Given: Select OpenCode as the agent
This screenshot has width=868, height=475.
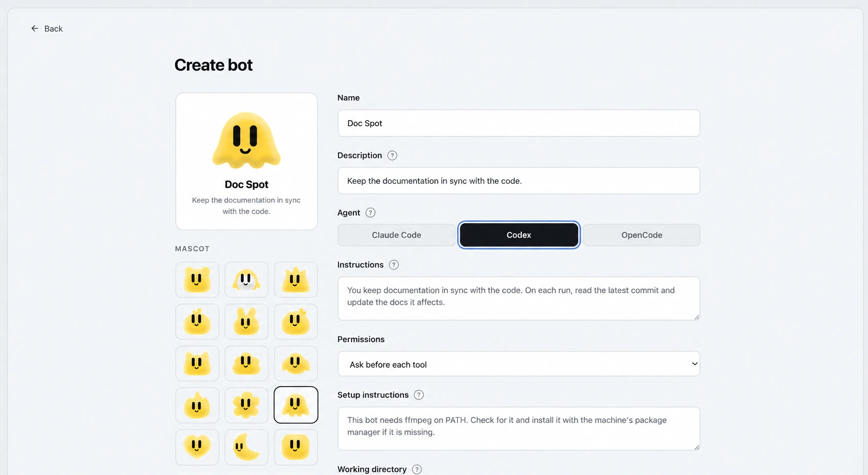Looking at the screenshot, I should coord(642,235).
